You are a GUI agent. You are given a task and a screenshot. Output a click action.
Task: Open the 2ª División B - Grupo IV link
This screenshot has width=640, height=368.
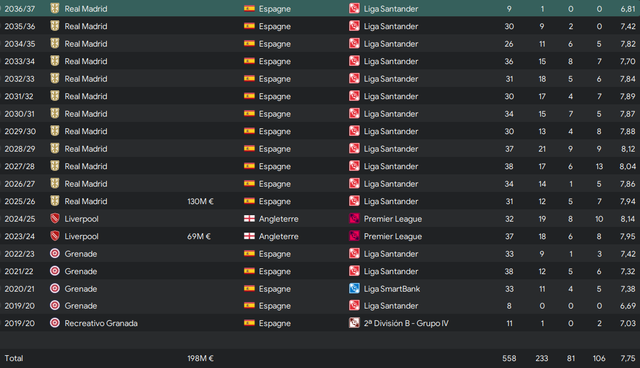point(406,323)
